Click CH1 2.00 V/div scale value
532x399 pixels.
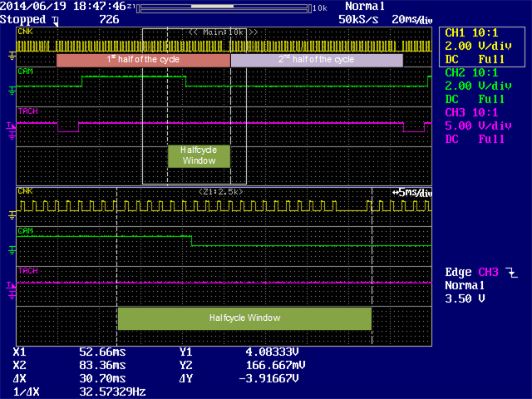[x=478, y=47]
